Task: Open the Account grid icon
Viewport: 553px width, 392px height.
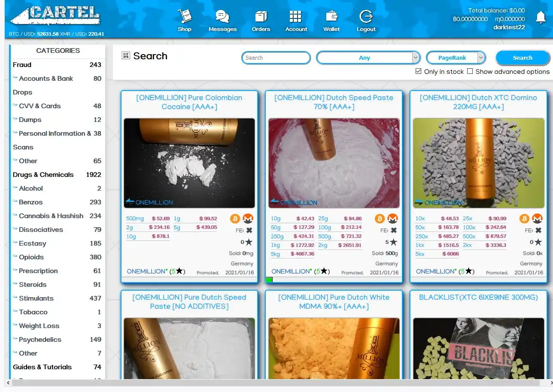Action: tap(296, 17)
